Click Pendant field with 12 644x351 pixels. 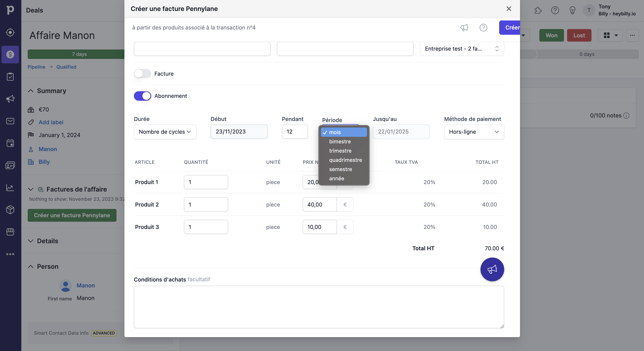(x=295, y=132)
